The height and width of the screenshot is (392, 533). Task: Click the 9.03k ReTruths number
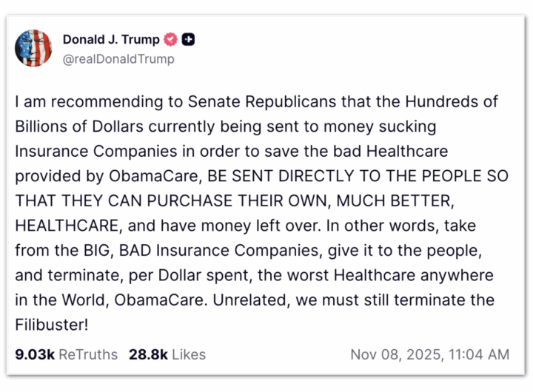tap(34, 354)
